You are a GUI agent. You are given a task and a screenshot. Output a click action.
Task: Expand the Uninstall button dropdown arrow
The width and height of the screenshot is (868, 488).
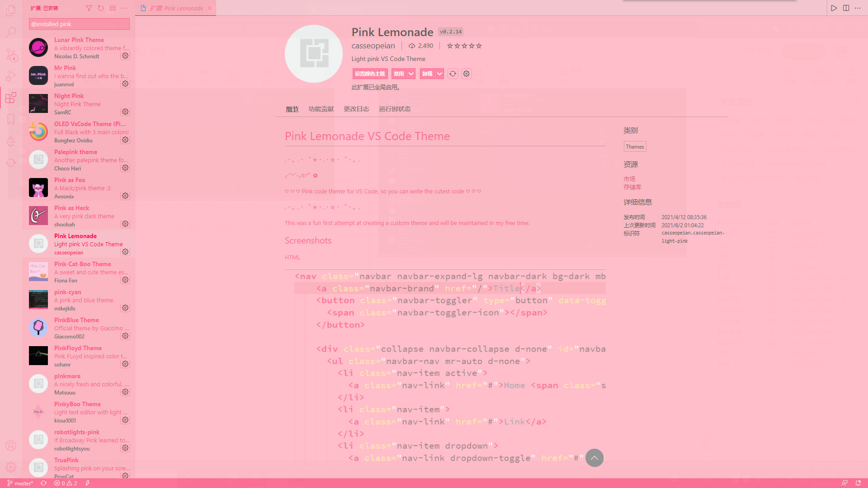click(439, 74)
